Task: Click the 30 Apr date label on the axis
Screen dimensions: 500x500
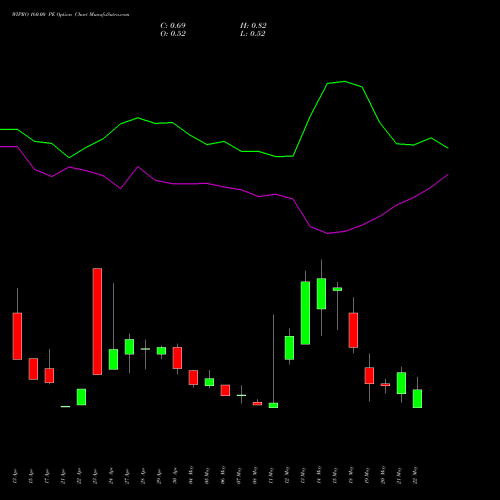Action: pyautogui.click(x=175, y=477)
